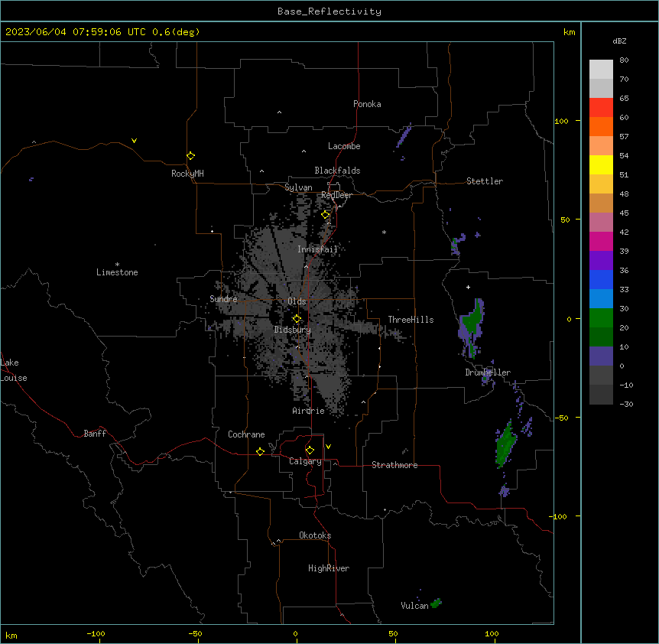The height and width of the screenshot is (644, 659).
Task: Click the Lacombe city label
Action: [344, 146]
